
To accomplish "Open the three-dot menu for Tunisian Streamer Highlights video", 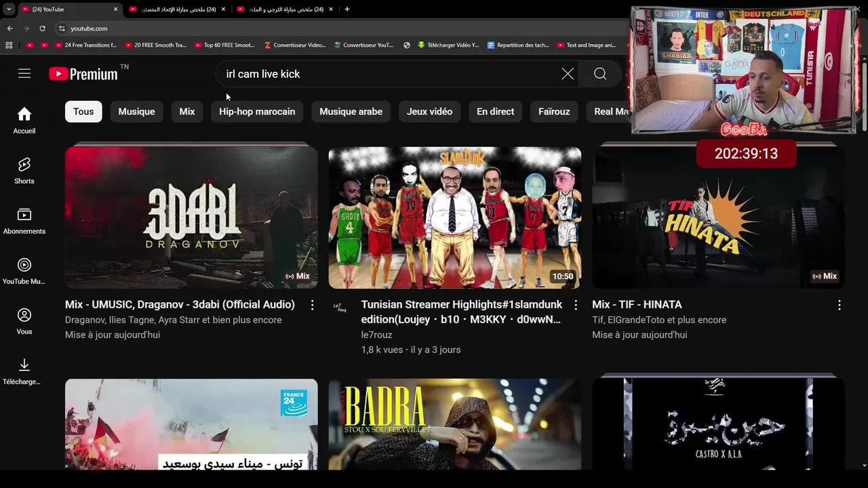I will (576, 305).
